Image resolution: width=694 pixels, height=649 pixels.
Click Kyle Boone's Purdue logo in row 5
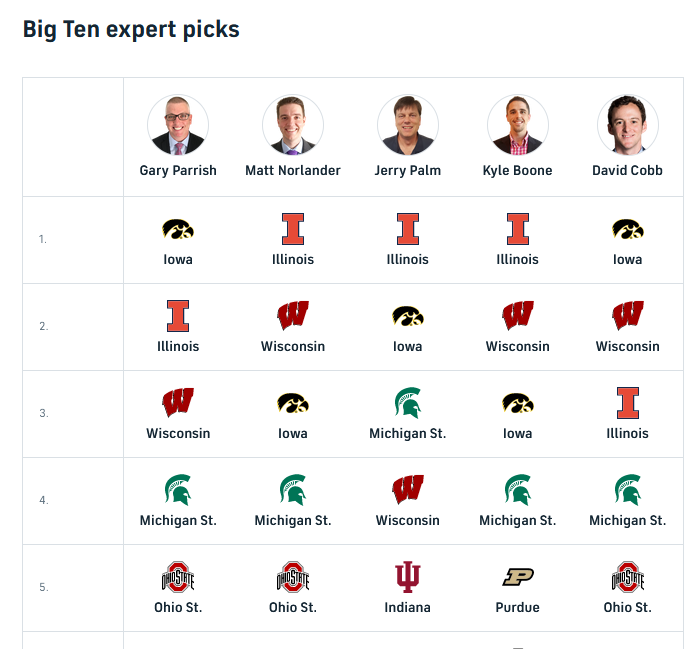[518, 577]
